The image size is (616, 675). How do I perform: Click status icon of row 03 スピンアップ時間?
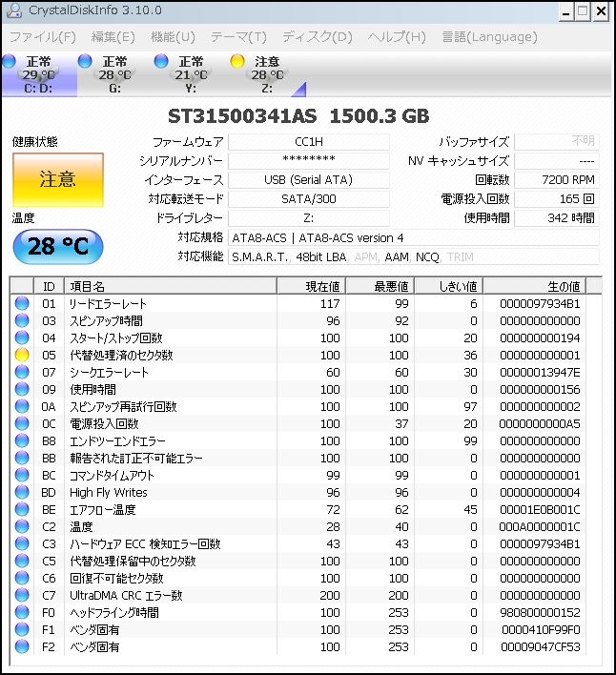click(x=22, y=320)
